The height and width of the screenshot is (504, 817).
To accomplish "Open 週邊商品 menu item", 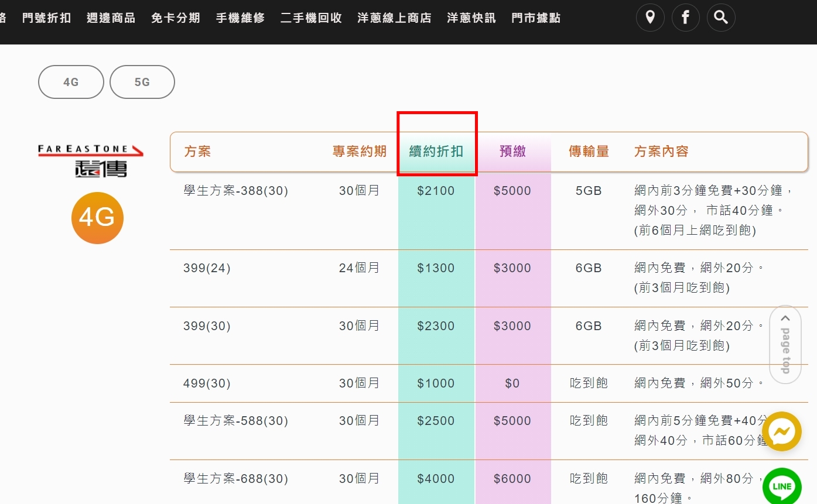I will pos(111,18).
